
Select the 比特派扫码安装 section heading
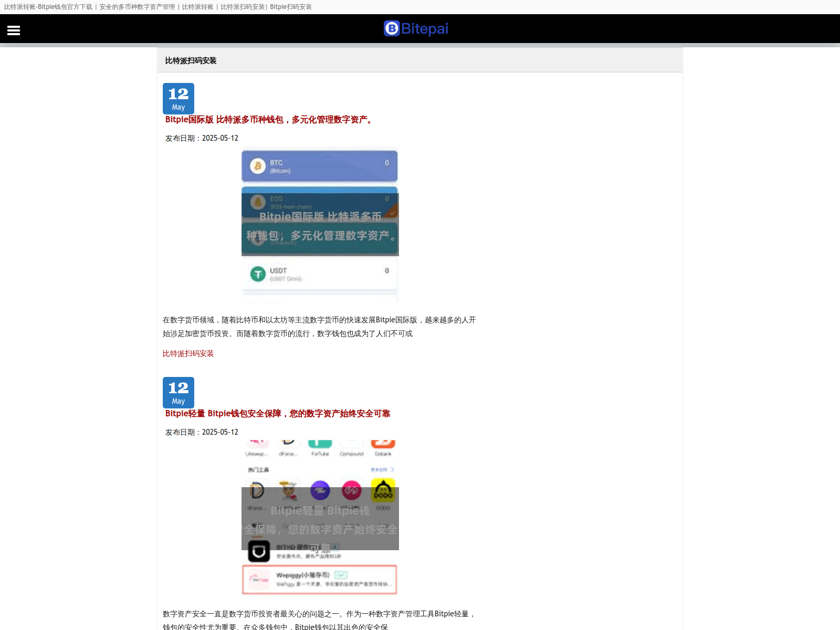[191, 61]
